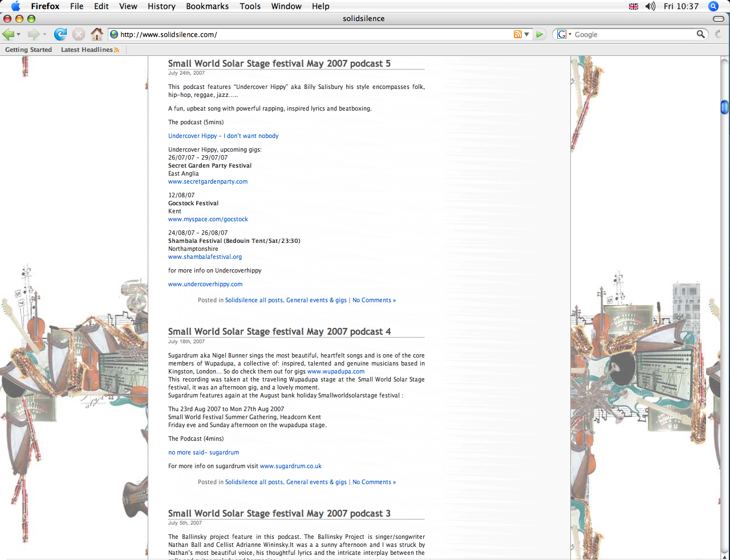
Task: Click the Stop loading icon
Action: pyautogui.click(x=79, y=35)
